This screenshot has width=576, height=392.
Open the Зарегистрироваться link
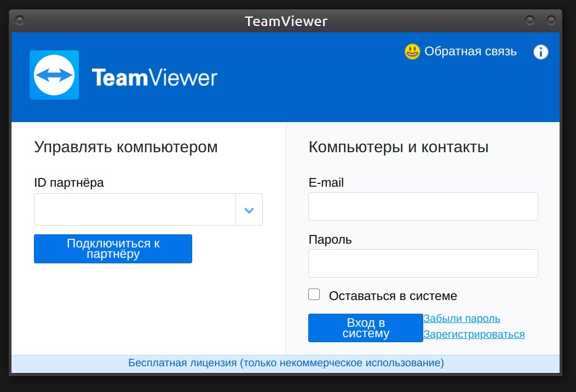click(474, 335)
